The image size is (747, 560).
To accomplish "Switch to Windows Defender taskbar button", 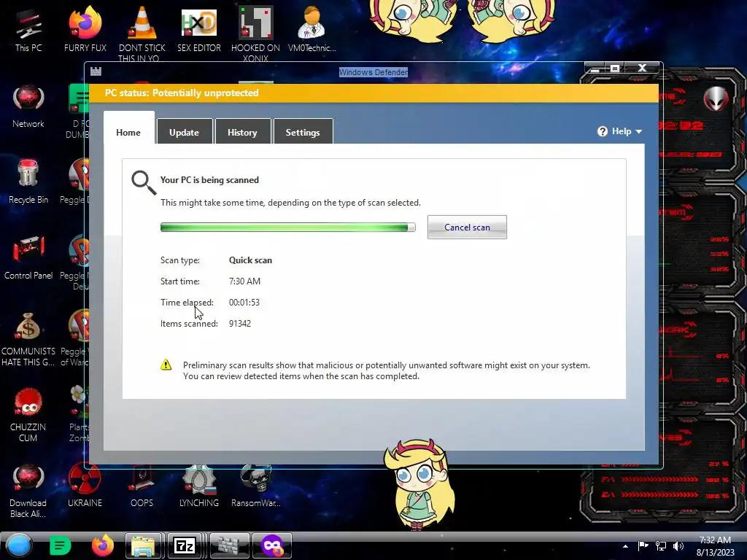I will [x=229, y=545].
